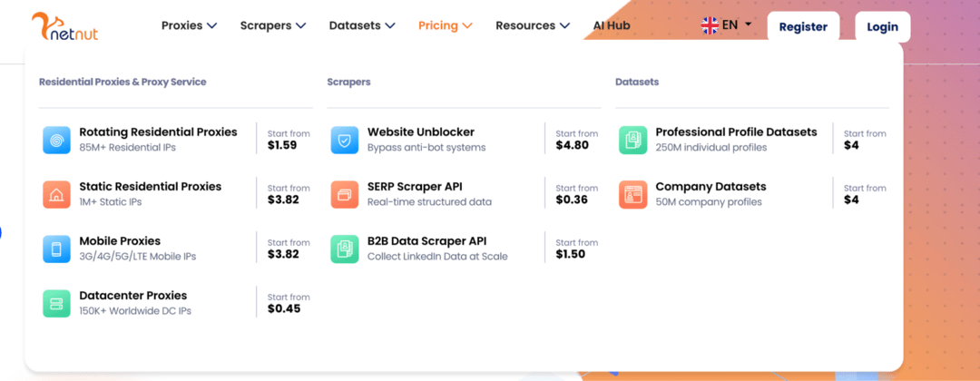Click '3G/4G/5G/LTE Mobile IPs' subtitle
This screenshot has height=381, width=980.
[138, 256]
